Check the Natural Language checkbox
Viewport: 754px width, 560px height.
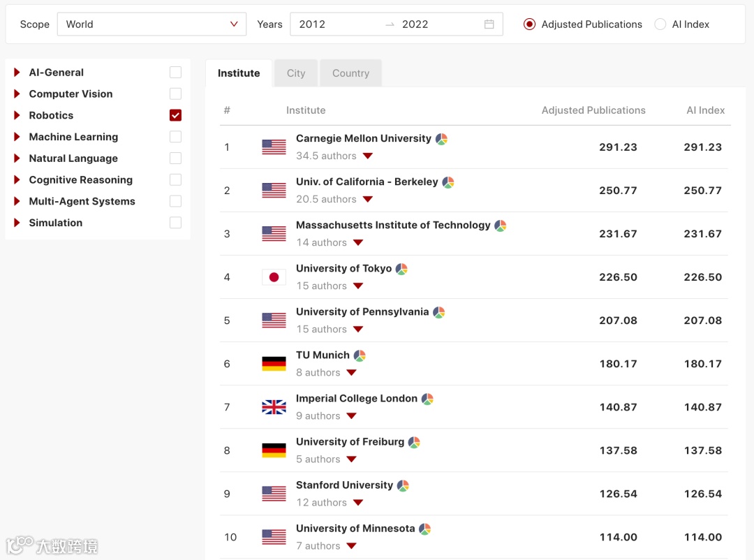click(175, 159)
